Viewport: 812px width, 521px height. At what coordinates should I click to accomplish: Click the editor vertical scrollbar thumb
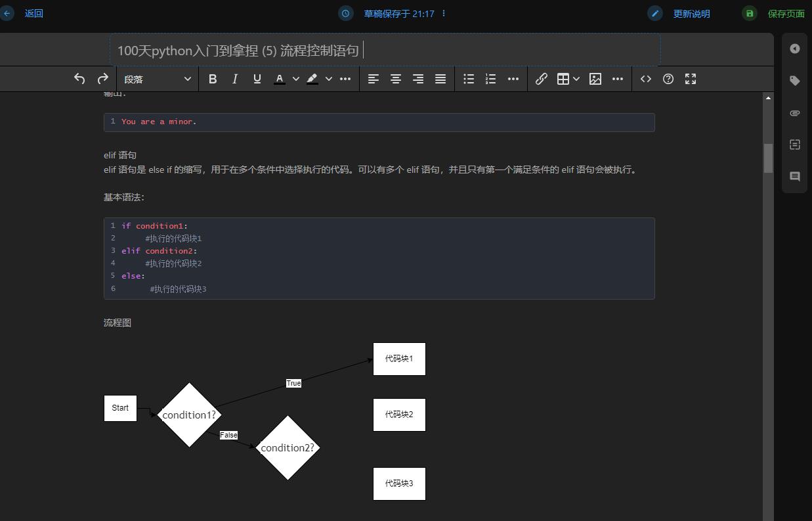pyautogui.click(x=768, y=158)
